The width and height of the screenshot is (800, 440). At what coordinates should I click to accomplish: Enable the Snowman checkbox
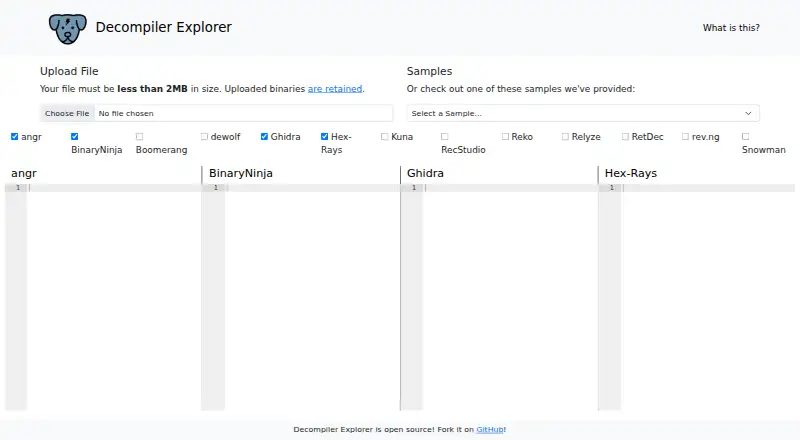point(745,136)
